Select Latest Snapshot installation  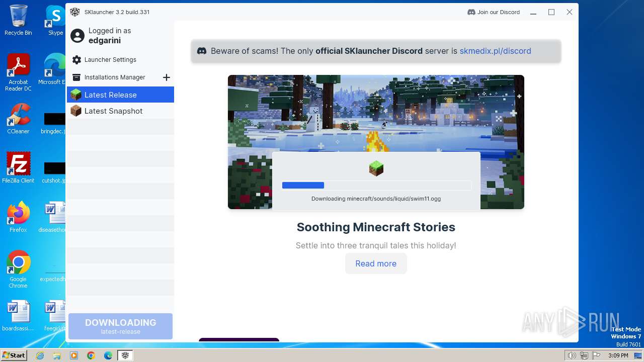tap(120, 111)
